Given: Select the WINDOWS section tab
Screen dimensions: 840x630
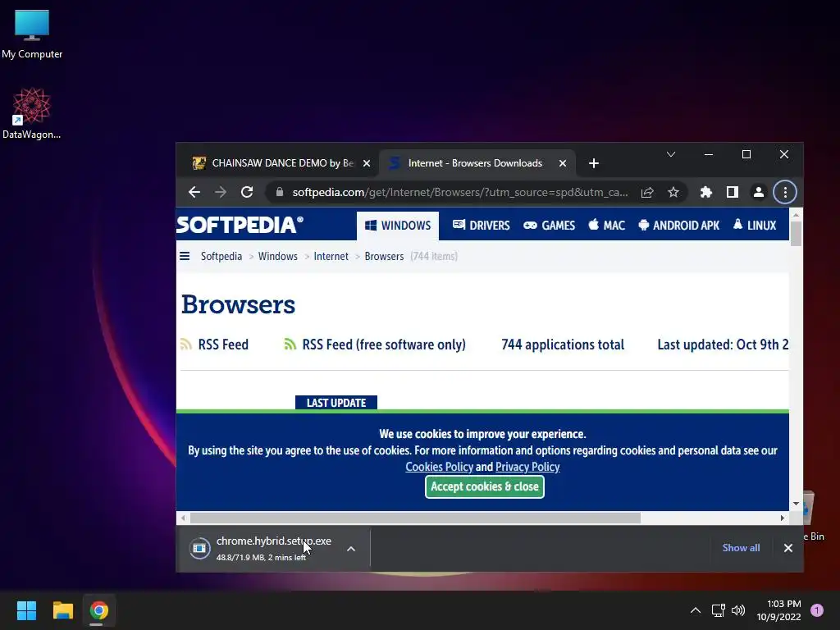Looking at the screenshot, I should click(398, 226).
